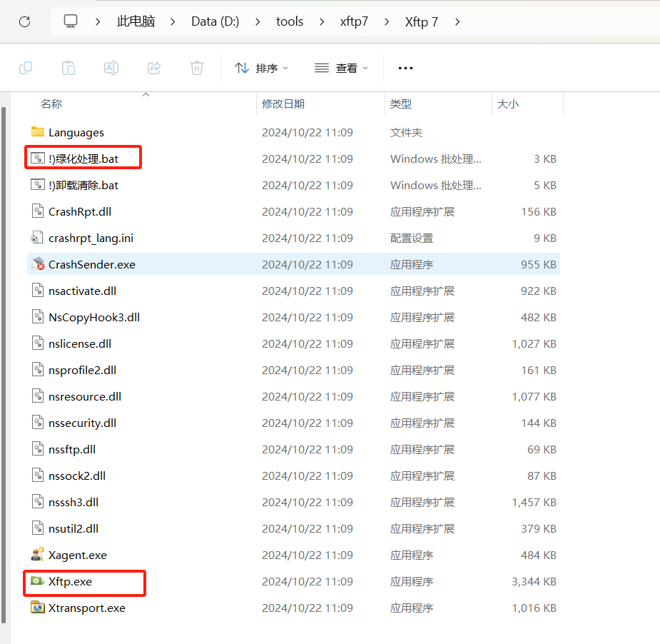Expand chevron after Data (D:) in breadcrumb
Image resolution: width=660 pixels, height=644 pixels.
[x=258, y=21]
